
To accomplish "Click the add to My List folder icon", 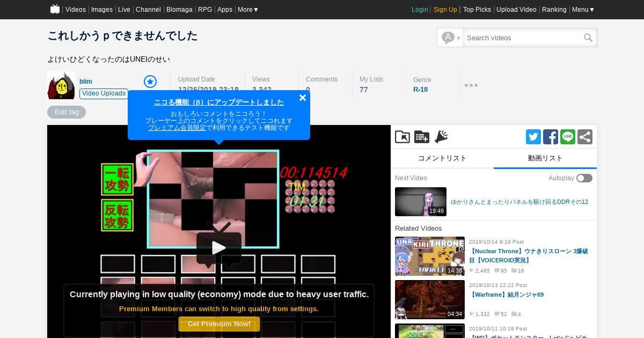I will [x=402, y=137].
